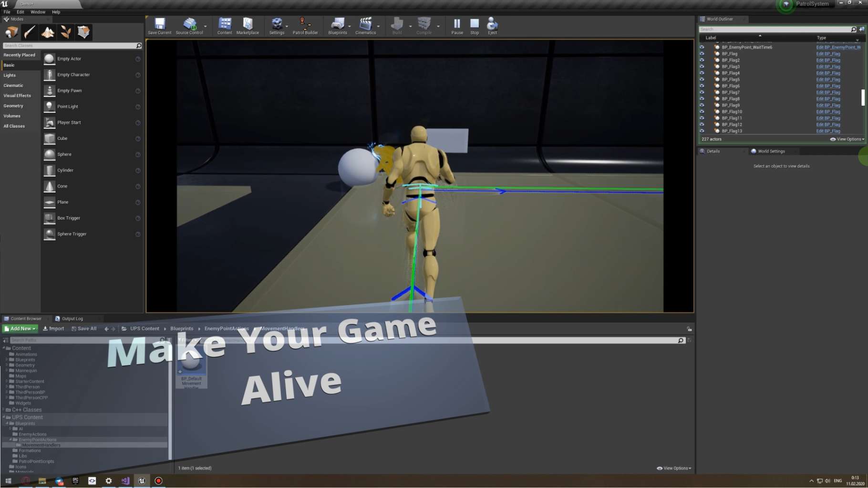Collapse the EnemyPointActions folder
This screenshot has width=868, height=488.
pos(10,440)
